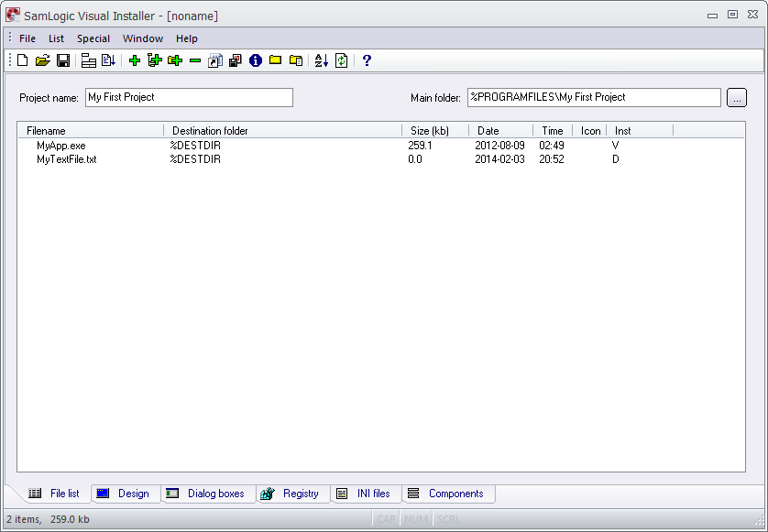Click the document with down arrow icon
The width and height of the screenshot is (768, 532).
coord(108,60)
